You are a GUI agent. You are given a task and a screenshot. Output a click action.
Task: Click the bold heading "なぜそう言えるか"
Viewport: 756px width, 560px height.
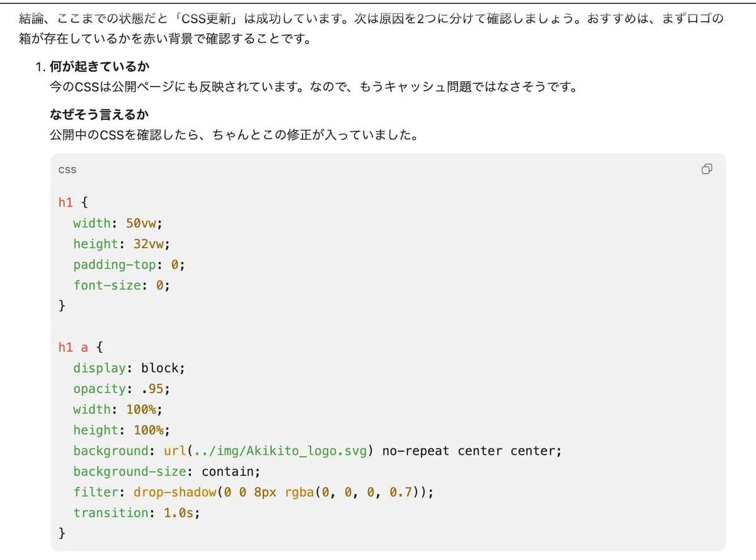point(100,115)
